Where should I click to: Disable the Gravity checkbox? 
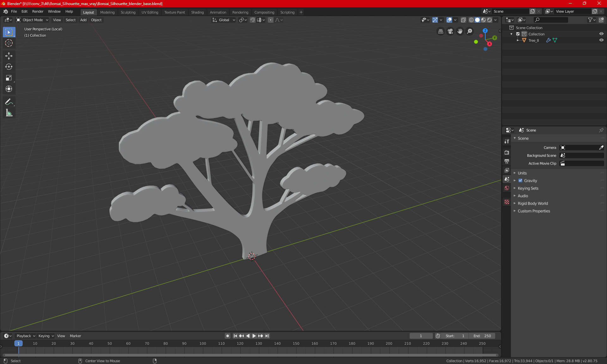(520, 181)
